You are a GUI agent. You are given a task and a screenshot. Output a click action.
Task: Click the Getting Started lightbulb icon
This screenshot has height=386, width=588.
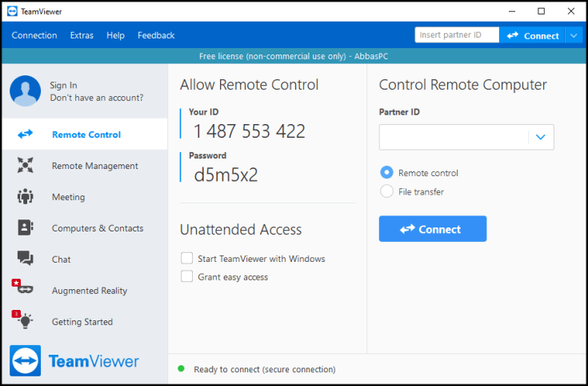tap(23, 320)
